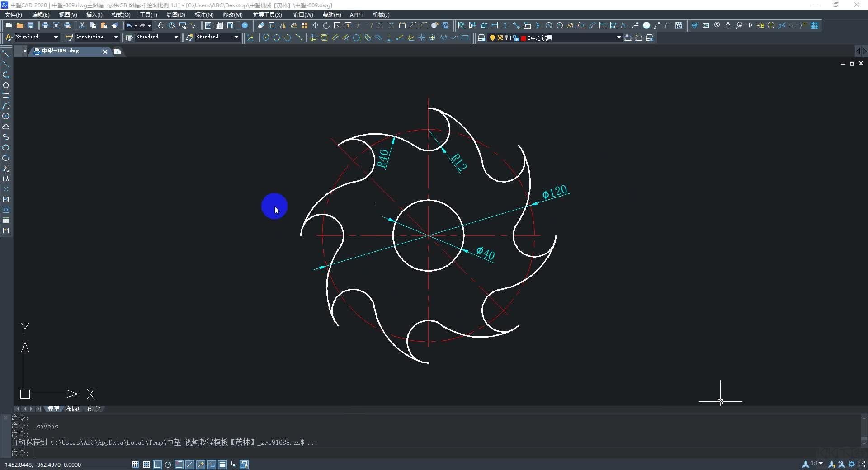This screenshot has height=470, width=868.
Task: Click the Pan hand icon
Action: [160, 25]
